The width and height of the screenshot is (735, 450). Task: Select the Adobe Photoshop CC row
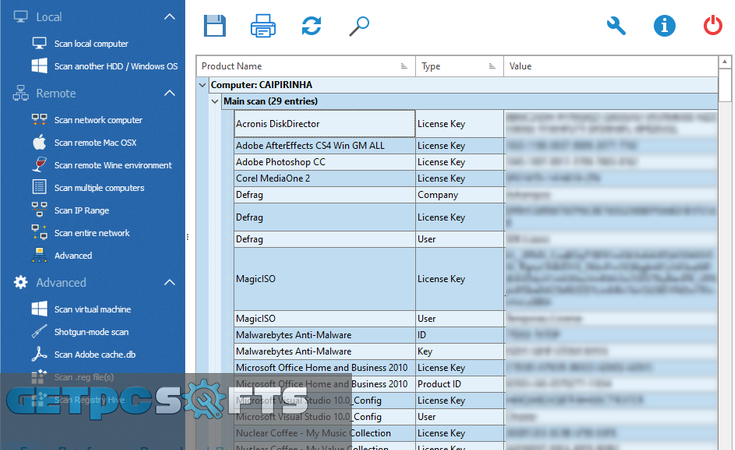click(476, 162)
